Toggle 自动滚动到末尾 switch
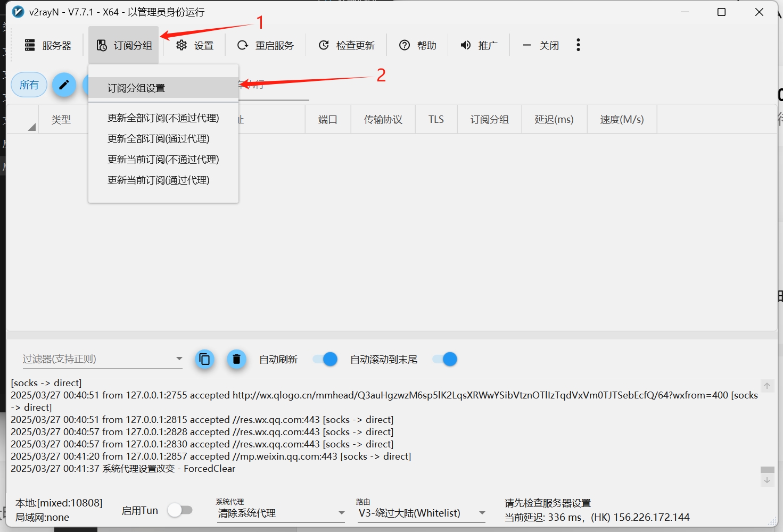This screenshot has height=532, width=783. (445, 360)
